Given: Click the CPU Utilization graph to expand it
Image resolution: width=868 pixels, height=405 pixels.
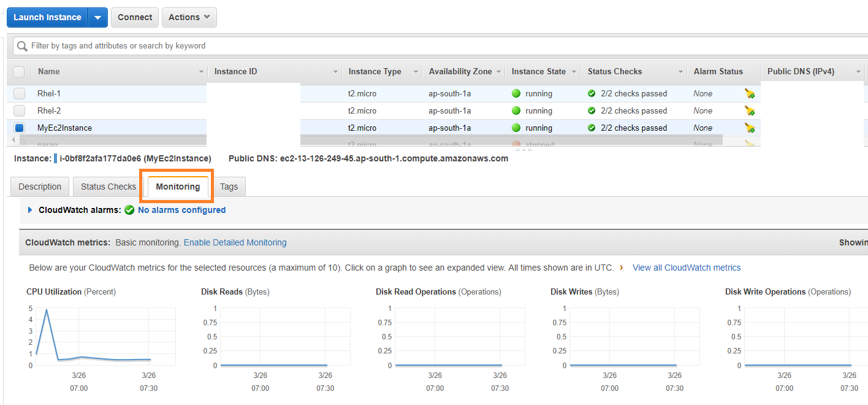Looking at the screenshot, I should pos(104,336).
